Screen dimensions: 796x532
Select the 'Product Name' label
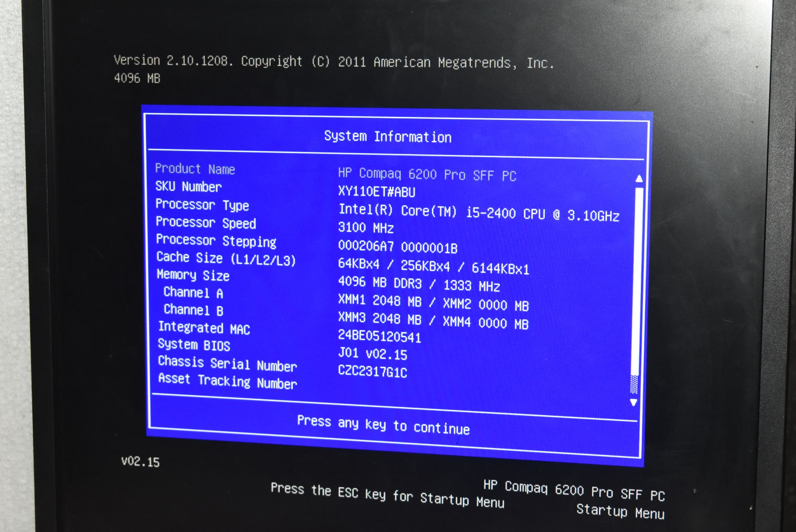coord(195,169)
